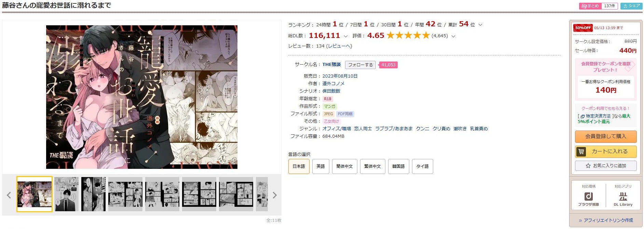Click the フォローする follow button

tap(360, 65)
